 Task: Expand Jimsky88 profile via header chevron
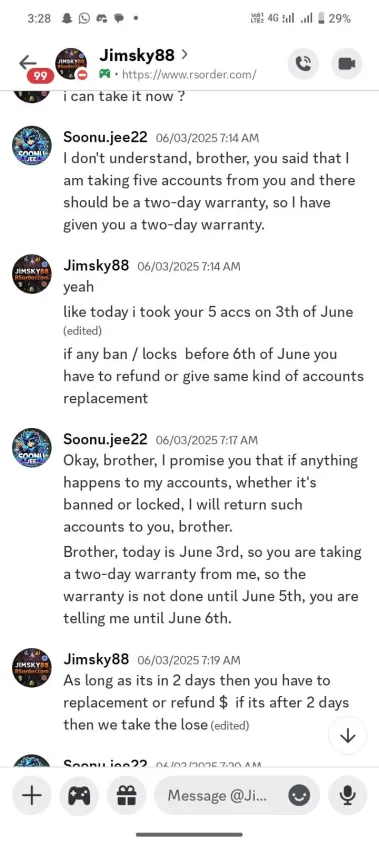185,54
